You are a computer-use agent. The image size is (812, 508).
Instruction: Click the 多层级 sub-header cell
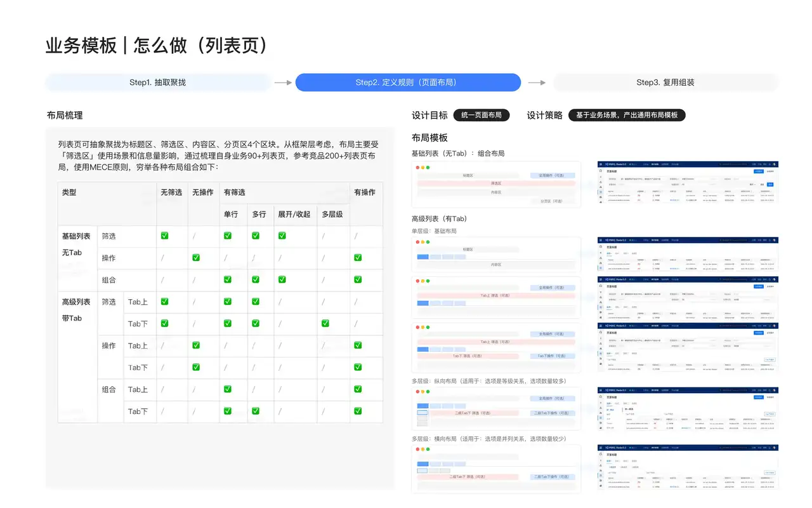(x=334, y=215)
